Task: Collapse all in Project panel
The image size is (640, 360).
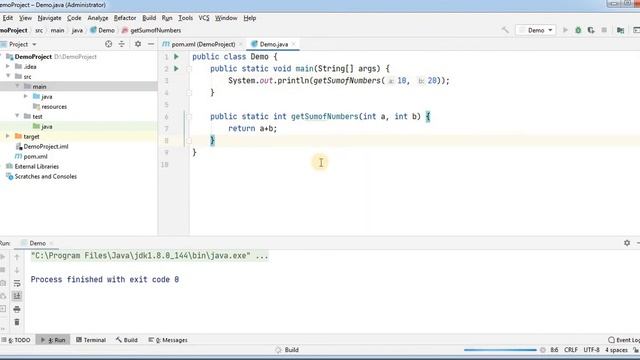Action: tap(122, 44)
